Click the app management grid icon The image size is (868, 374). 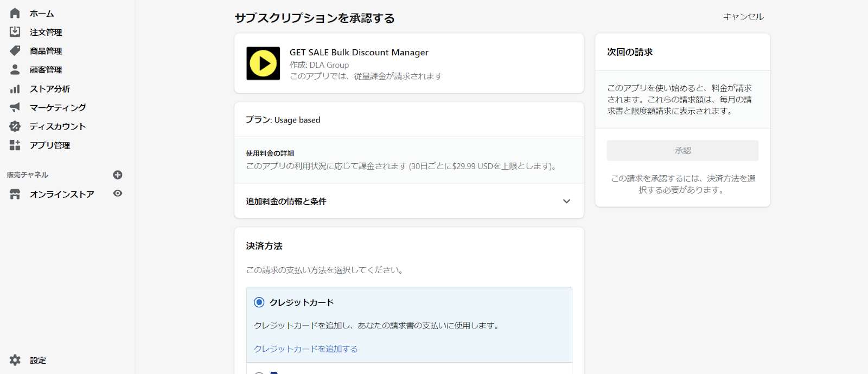tap(15, 145)
